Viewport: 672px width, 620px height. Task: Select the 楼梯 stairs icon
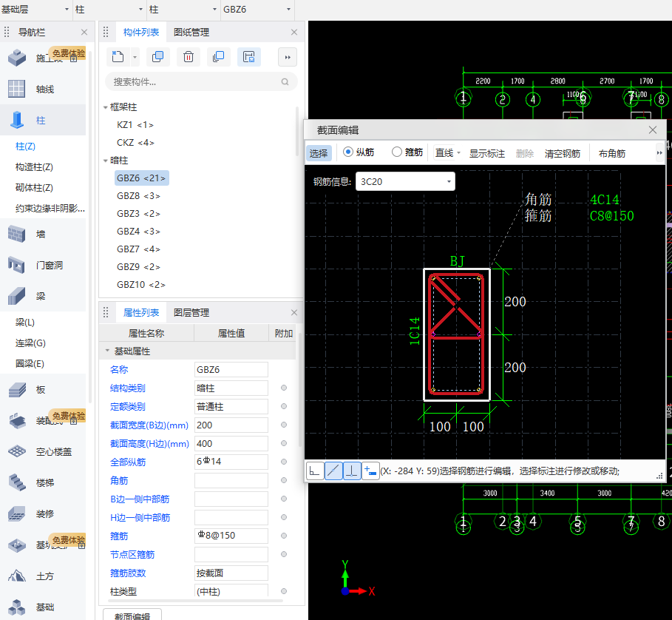(17, 482)
